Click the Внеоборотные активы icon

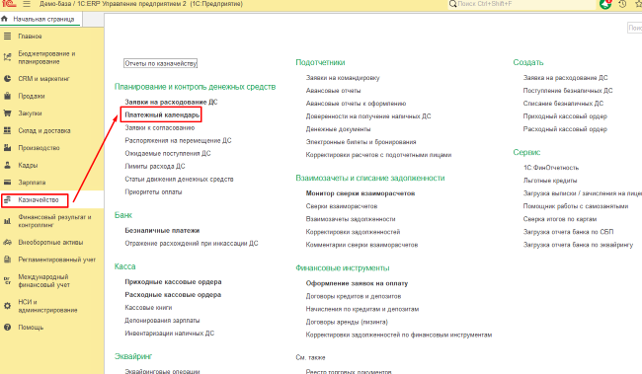(x=7, y=242)
